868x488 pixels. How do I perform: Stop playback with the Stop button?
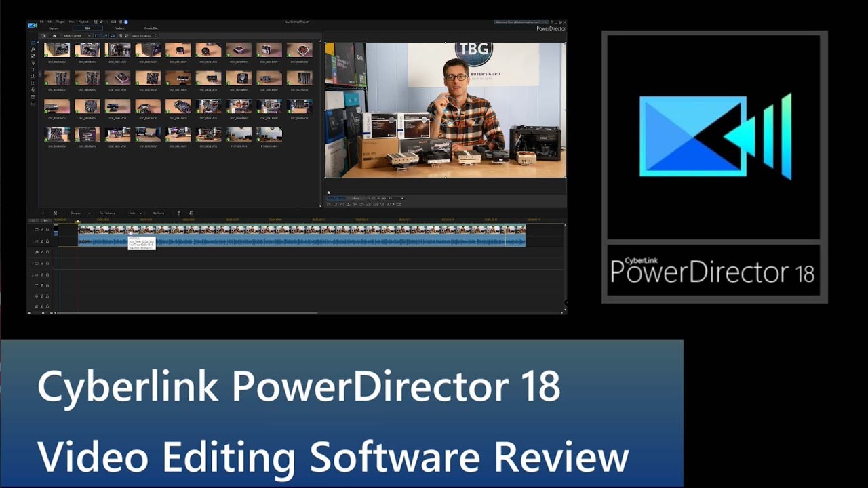coord(335,204)
